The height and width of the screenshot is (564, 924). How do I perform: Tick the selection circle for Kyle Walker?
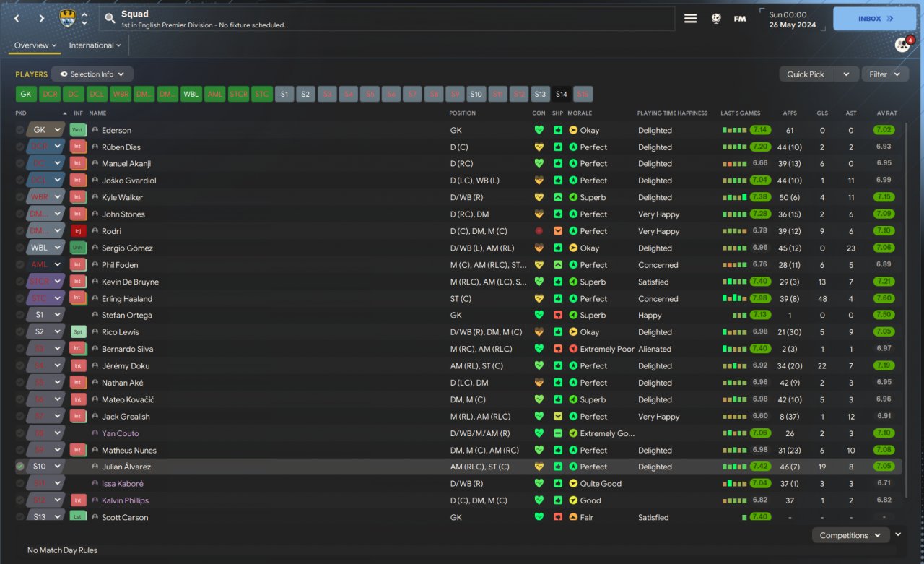coord(19,197)
